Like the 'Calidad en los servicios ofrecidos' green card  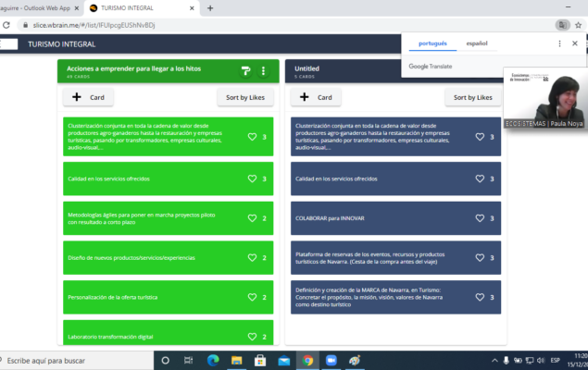[x=252, y=179]
